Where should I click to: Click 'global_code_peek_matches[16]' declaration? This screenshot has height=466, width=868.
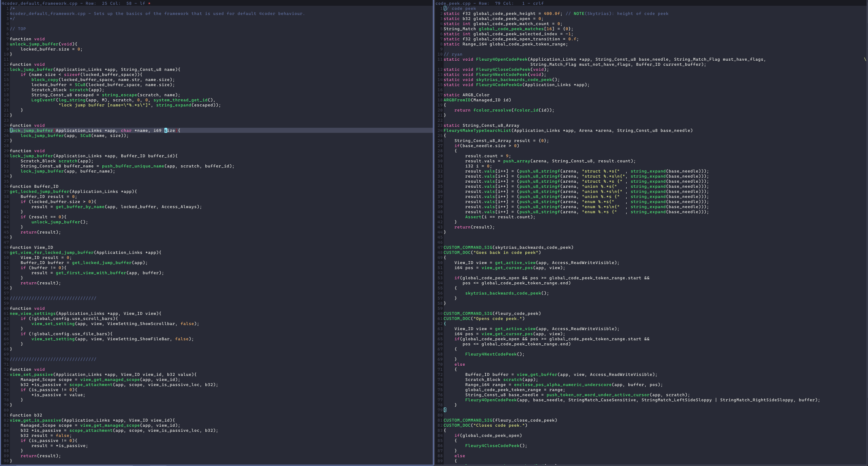pos(517,29)
